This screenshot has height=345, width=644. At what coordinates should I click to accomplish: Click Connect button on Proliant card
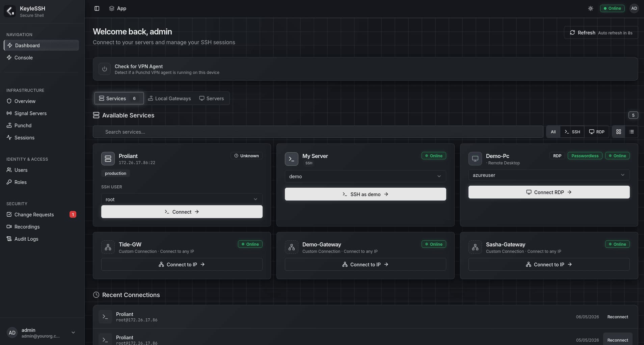182,212
